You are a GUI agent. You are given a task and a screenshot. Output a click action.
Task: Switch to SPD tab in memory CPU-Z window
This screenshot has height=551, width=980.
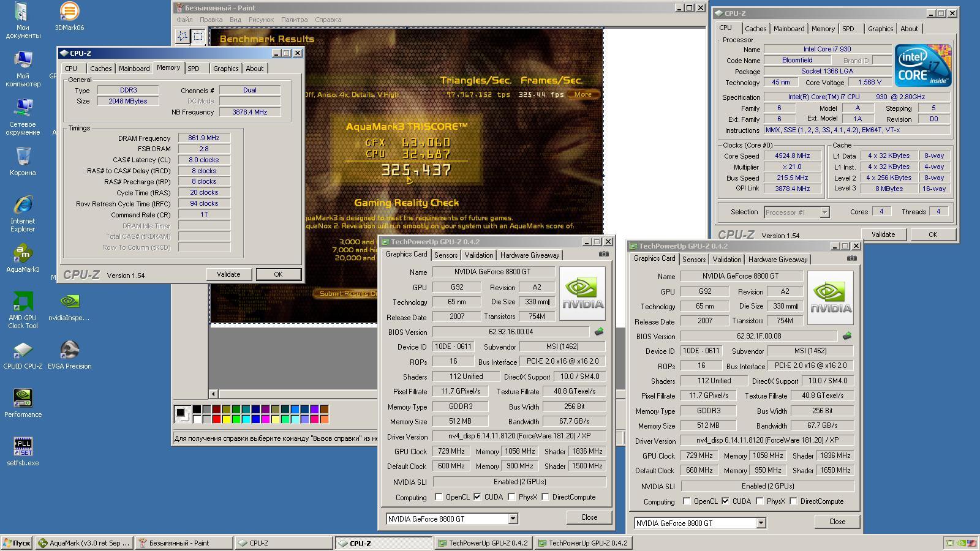tap(194, 69)
